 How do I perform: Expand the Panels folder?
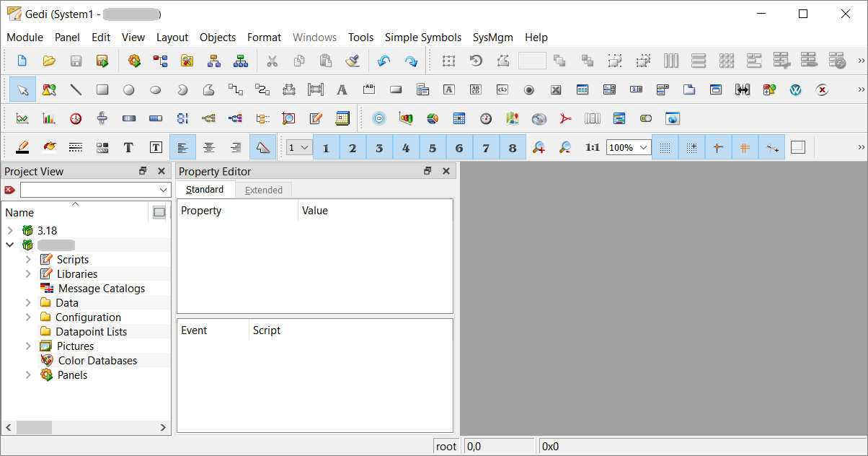[28, 374]
